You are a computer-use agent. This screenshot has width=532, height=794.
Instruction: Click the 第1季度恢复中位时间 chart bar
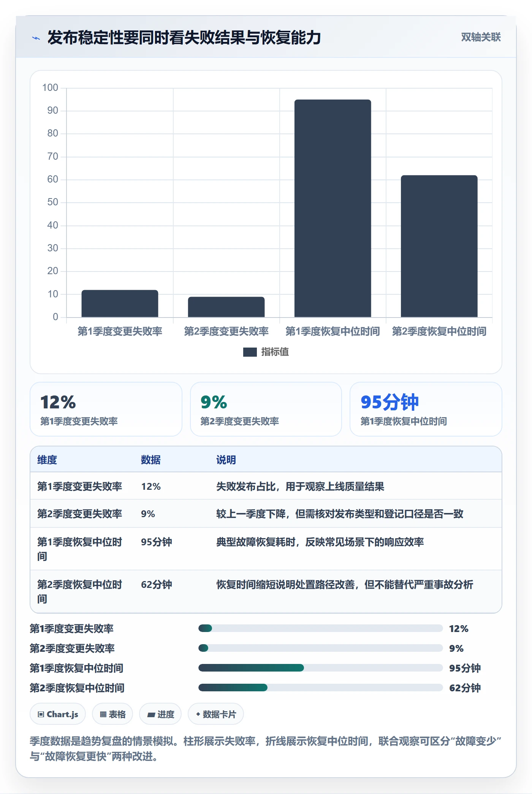[x=332, y=208]
